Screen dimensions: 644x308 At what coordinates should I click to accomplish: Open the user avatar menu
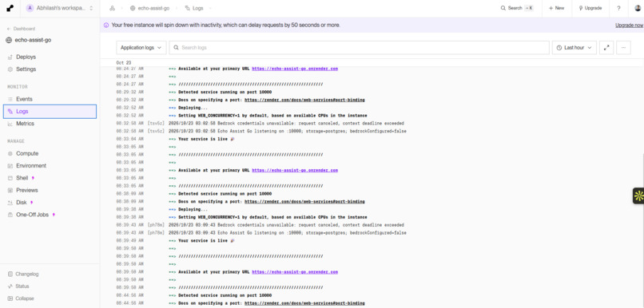coord(638,8)
